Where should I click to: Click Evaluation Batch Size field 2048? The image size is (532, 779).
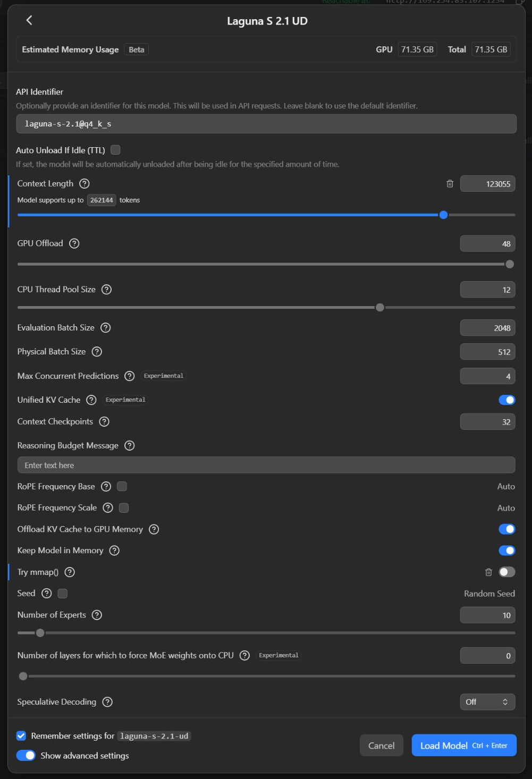coord(487,328)
